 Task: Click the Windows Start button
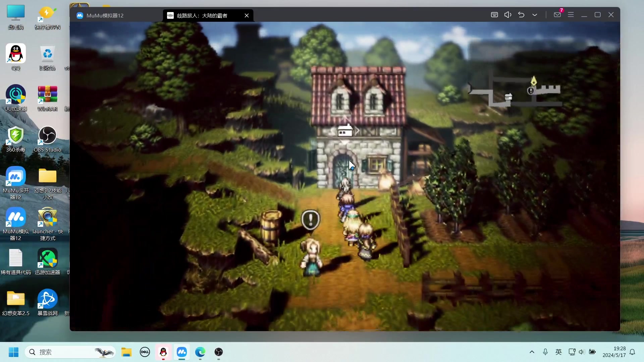(x=13, y=352)
